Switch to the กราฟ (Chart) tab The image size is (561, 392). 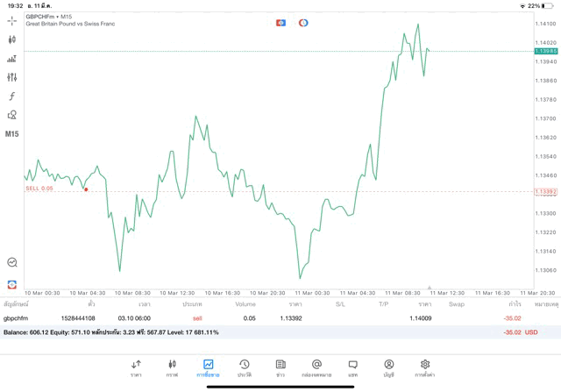point(172,367)
